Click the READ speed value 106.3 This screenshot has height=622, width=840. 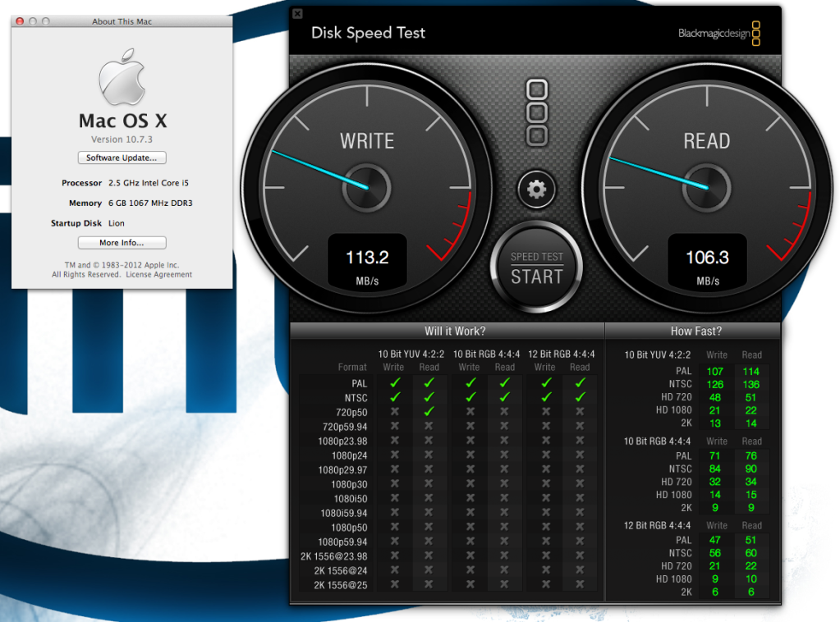tap(707, 258)
